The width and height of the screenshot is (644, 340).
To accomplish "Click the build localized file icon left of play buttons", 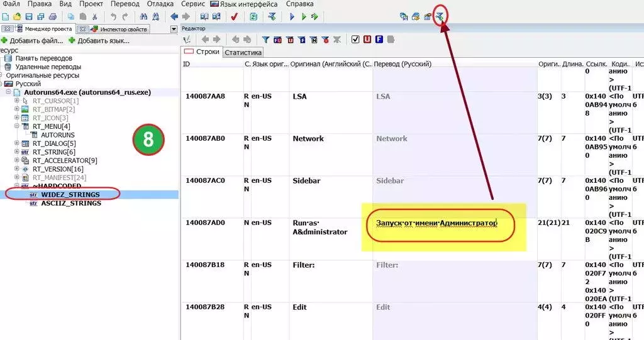I will pyautogui.click(x=272, y=17).
